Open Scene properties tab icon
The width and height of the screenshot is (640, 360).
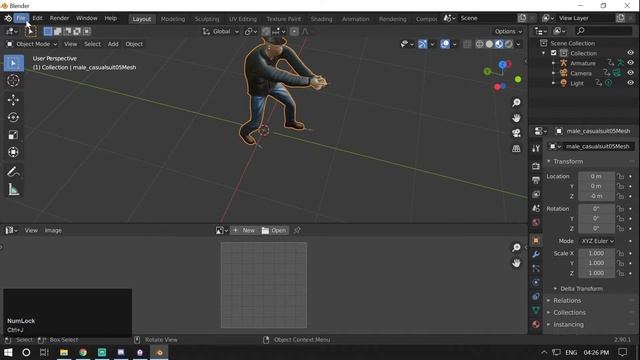pyautogui.click(x=536, y=208)
